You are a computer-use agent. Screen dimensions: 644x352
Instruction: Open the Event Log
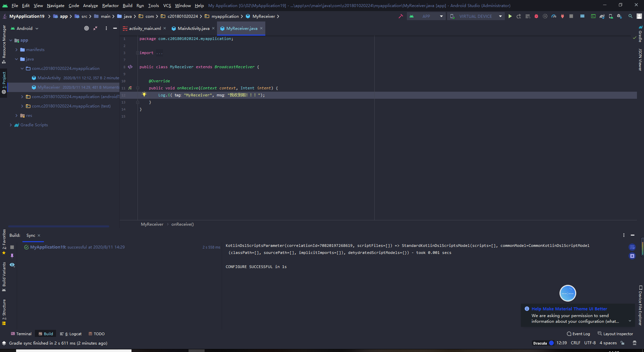[578, 334]
